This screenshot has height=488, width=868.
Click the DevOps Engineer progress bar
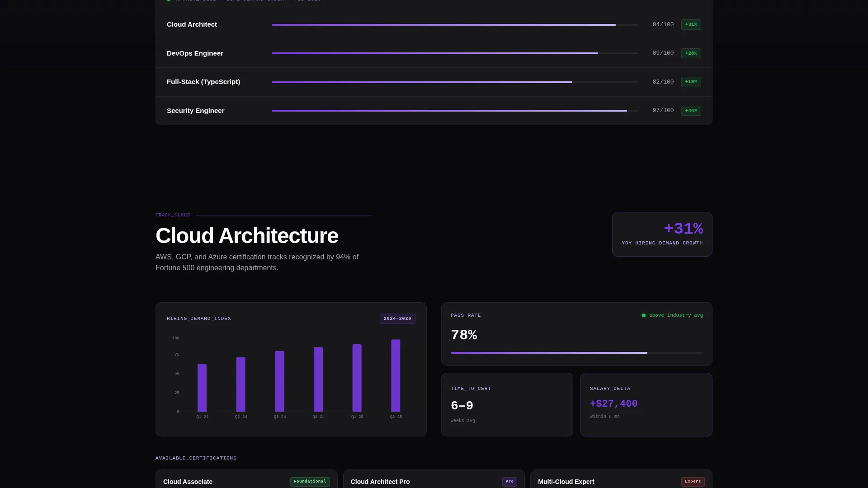pyautogui.click(x=455, y=53)
